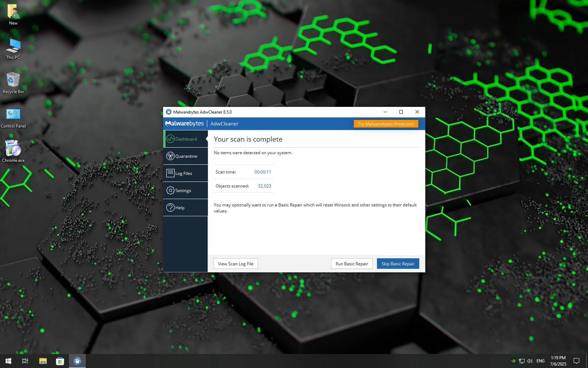Click the NVIDIA tray icon

(513, 361)
